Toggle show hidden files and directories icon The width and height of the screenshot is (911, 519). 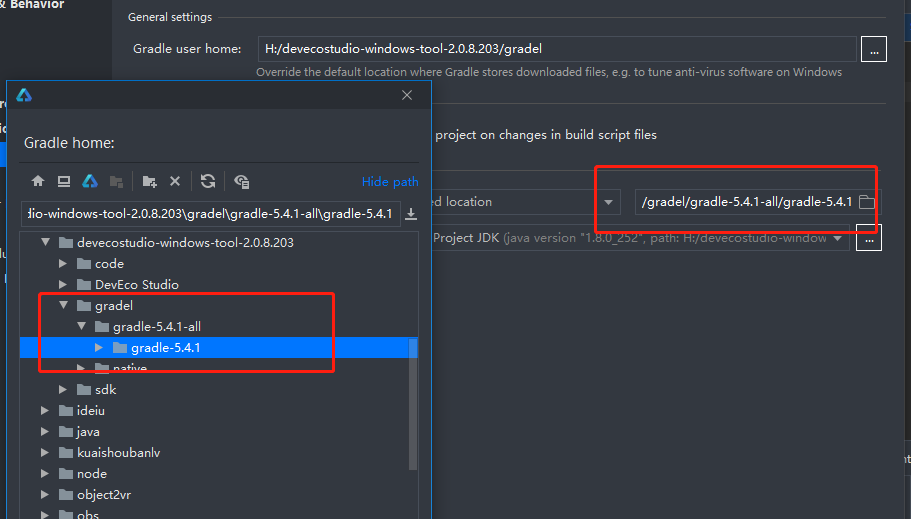click(242, 181)
